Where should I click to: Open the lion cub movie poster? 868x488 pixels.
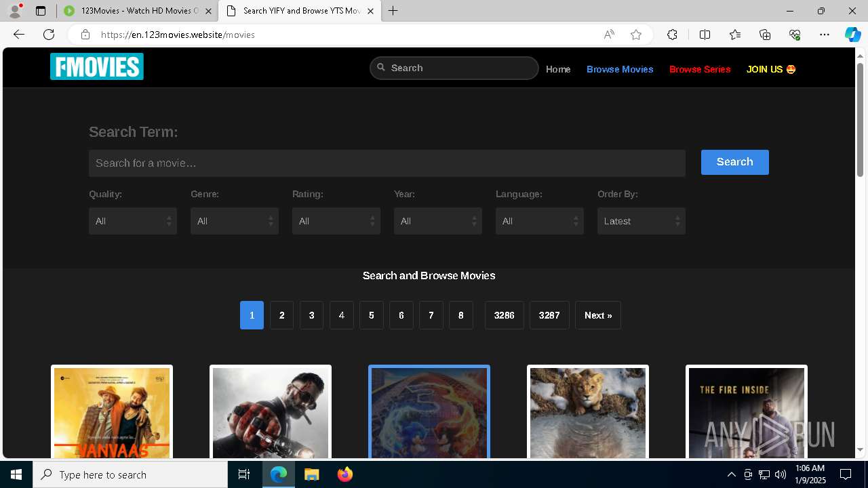588,412
